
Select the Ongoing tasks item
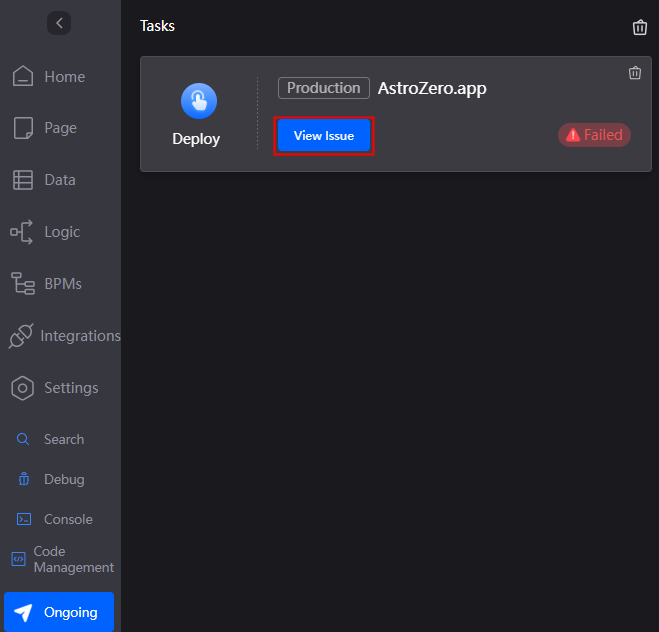coord(59,612)
